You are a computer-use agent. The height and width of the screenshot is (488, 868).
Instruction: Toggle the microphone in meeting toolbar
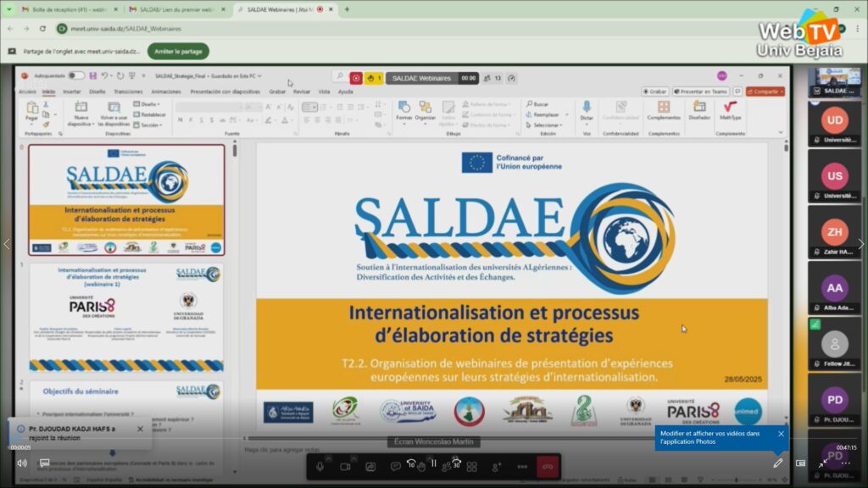pos(320,466)
